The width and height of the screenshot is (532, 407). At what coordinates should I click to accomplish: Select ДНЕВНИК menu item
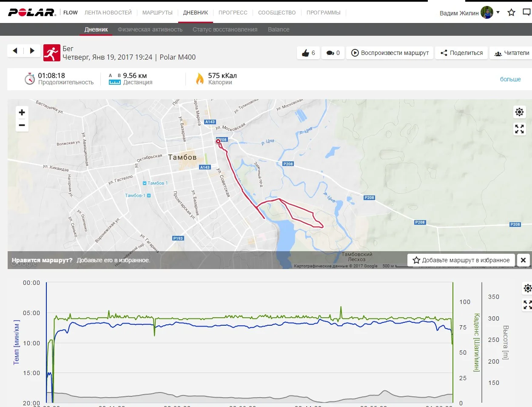coord(196,12)
